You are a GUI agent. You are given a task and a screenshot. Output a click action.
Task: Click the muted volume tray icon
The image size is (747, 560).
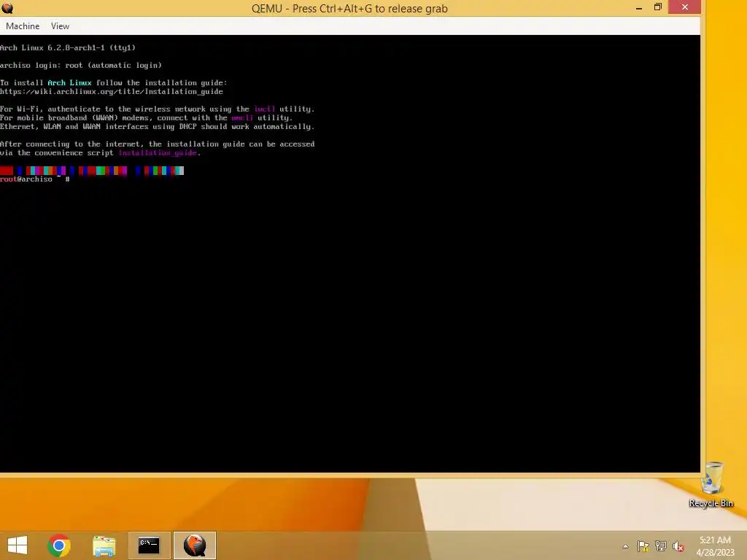tap(678, 546)
